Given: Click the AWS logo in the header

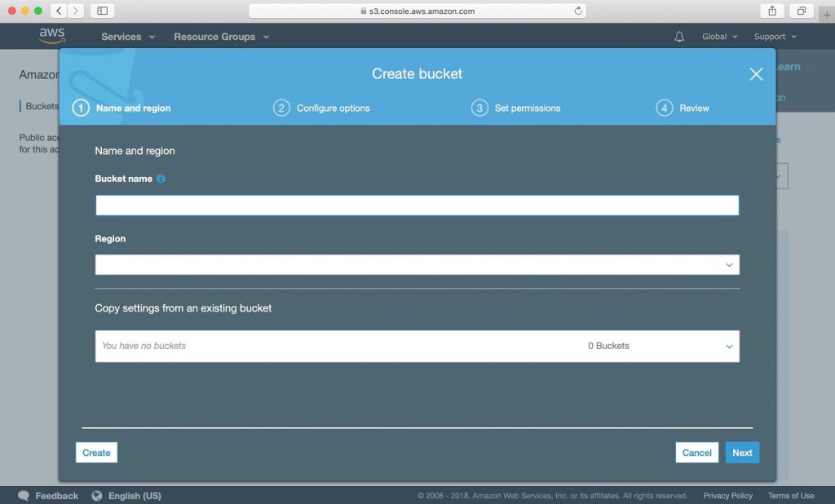Looking at the screenshot, I should point(52,35).
